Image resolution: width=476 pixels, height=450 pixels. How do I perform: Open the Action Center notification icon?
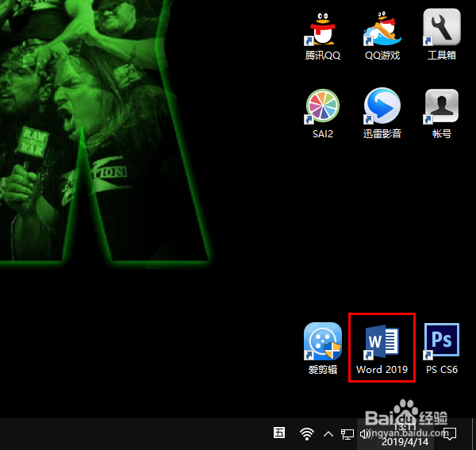[x=450, y=434]
